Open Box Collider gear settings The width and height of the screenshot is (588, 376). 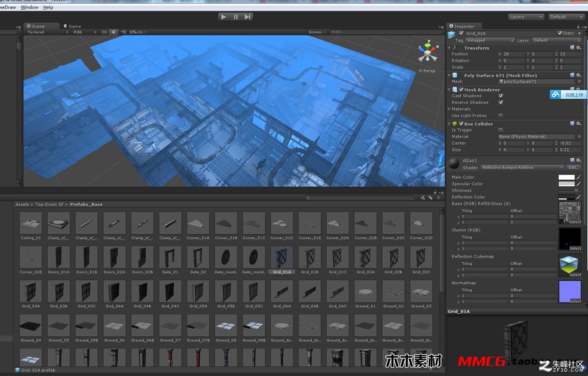click(x=579, y=124)
